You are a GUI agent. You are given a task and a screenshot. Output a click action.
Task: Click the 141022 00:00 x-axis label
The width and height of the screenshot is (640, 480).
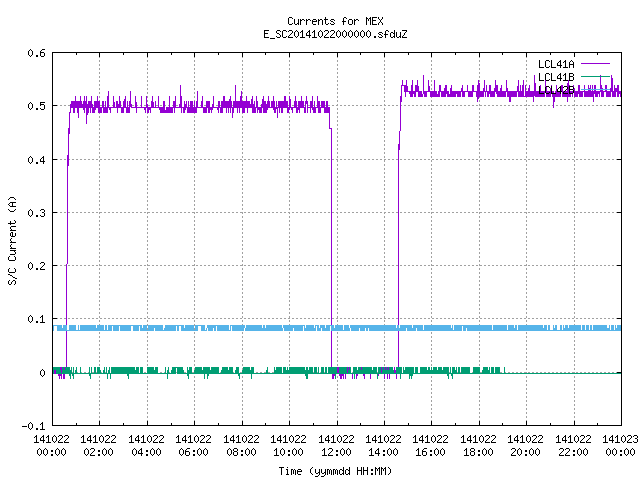pos(51,446)
